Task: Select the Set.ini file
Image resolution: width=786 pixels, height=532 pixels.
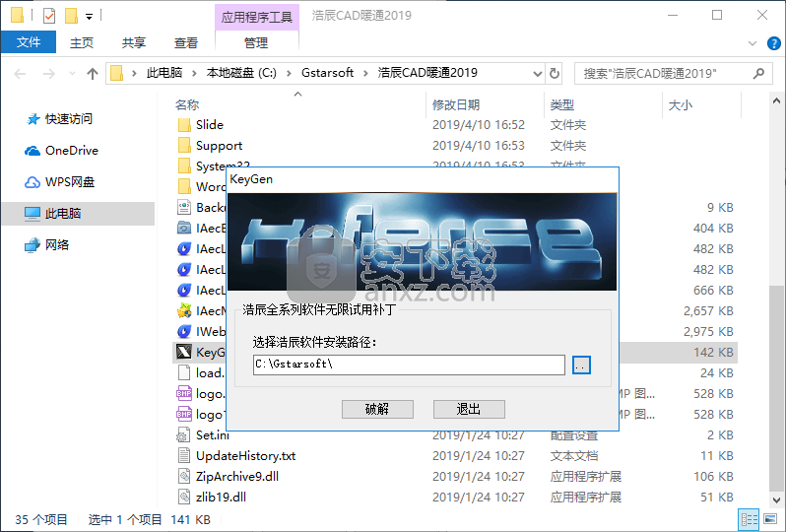Action: [x=213, y=435]
